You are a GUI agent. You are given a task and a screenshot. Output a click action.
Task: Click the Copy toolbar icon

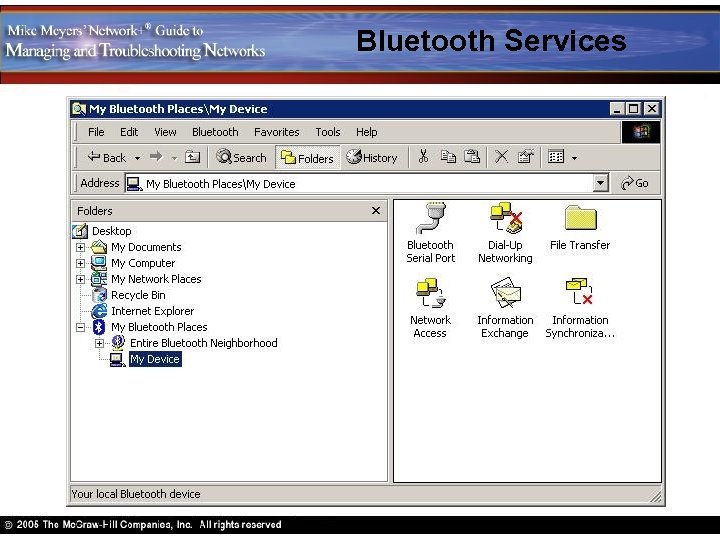point(448,157)
